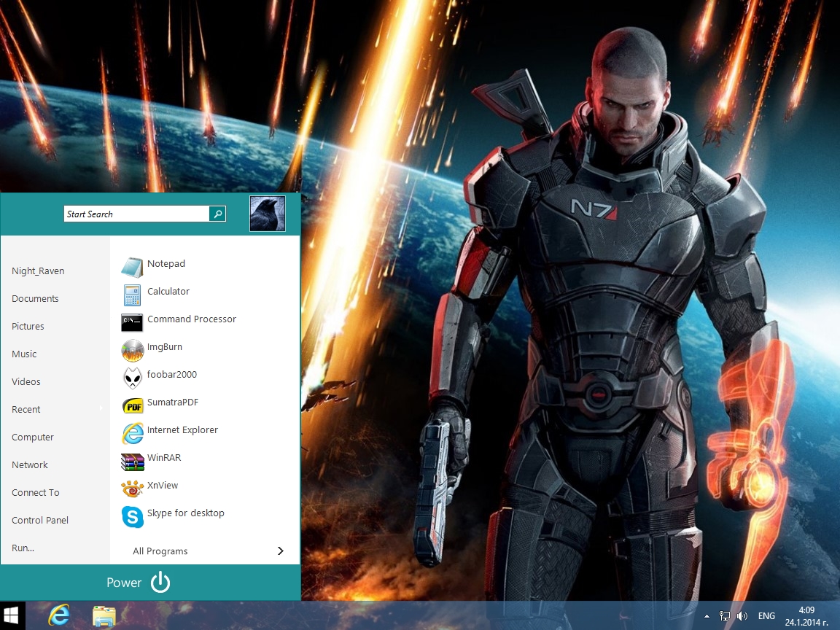The width and height of the screenshot is (840, 630).
Task: Focus the Start Search input field
Action: click(136, 214)
